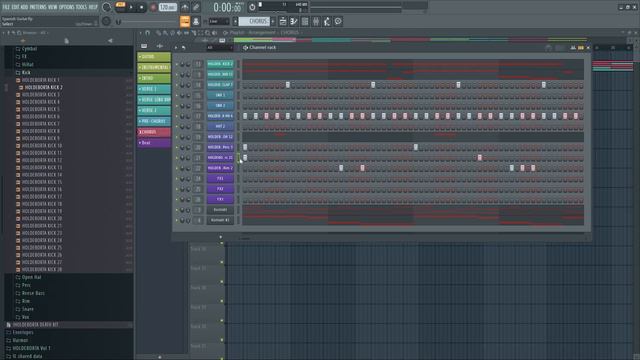Screen dimensions: 640x360
Task: Open the All channel filter dropdown
Action: 220,48
